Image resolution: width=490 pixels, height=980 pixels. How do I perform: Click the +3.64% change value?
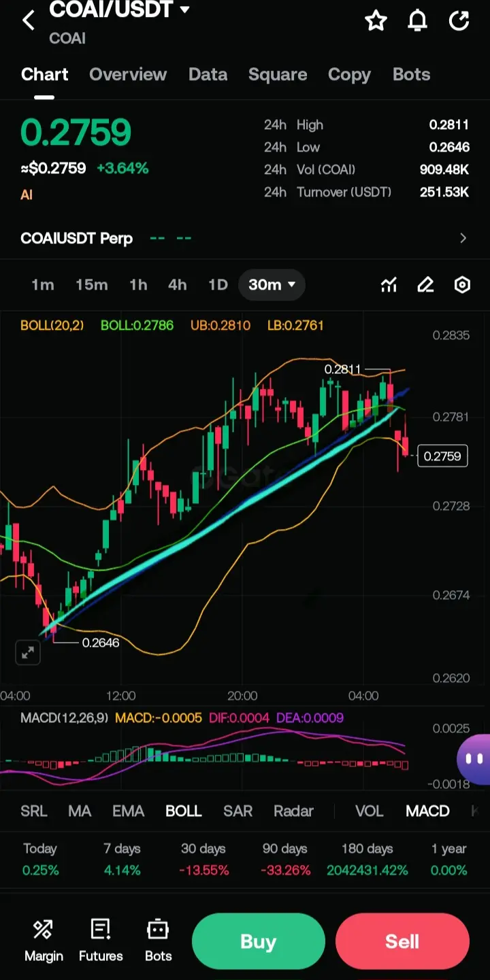tap(122, 169)
